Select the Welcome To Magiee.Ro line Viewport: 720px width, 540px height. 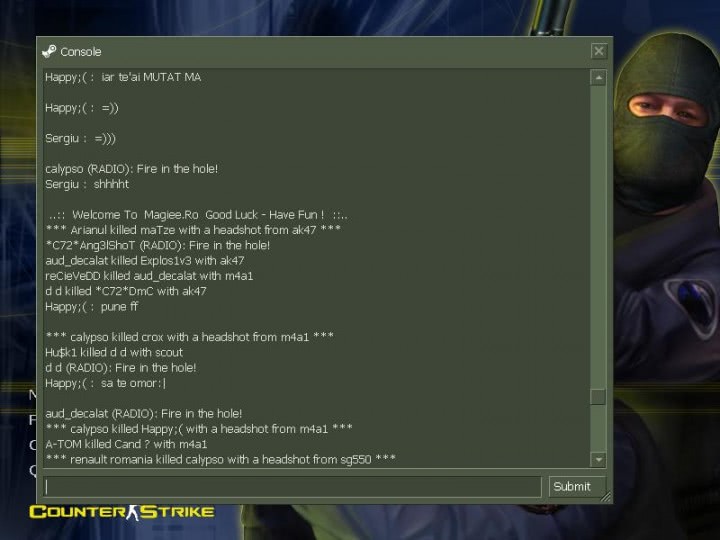[x=198, y=215]
